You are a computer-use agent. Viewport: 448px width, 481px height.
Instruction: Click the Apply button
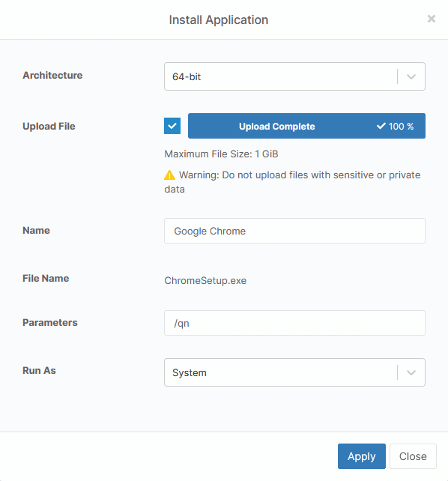click(x=362, y=456)
